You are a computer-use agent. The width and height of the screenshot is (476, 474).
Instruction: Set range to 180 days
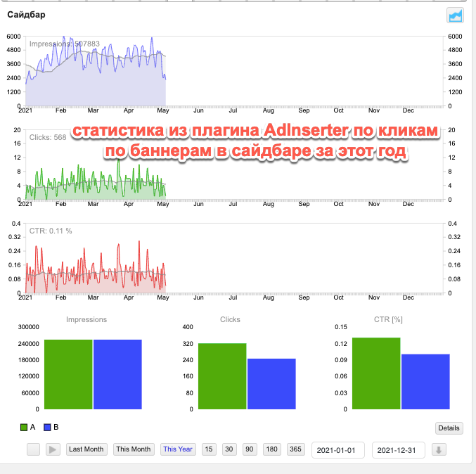click(271, 449)
